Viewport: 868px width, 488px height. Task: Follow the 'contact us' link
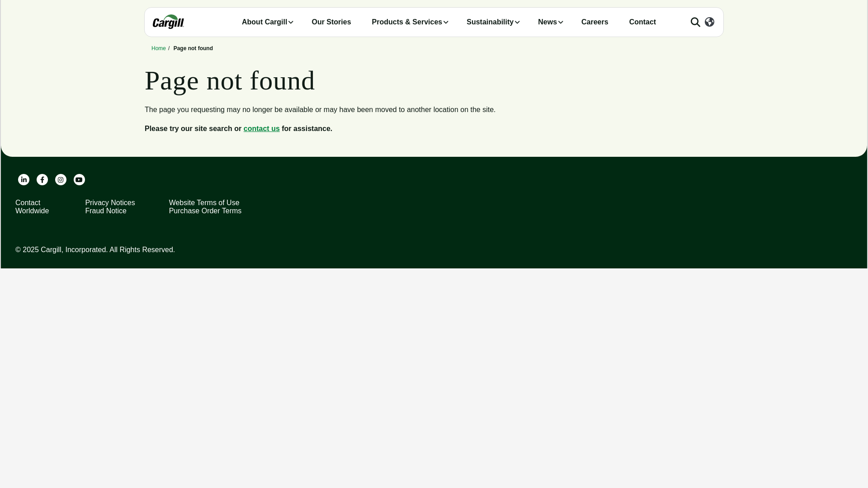(x=261, y=129)
